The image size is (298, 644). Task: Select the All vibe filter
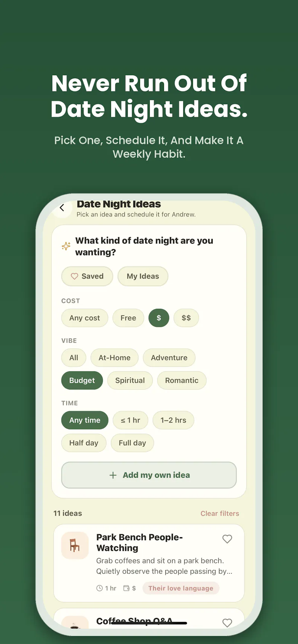[74, 358]
